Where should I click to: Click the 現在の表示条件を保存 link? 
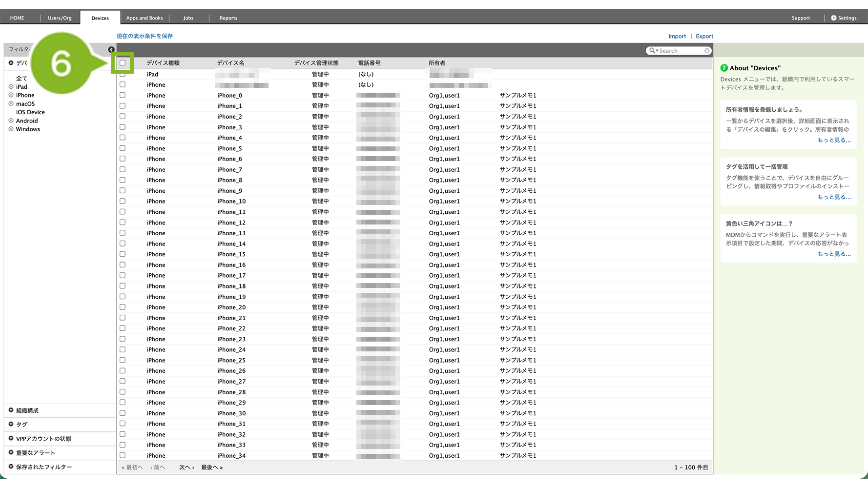click(x=145, y=36)
